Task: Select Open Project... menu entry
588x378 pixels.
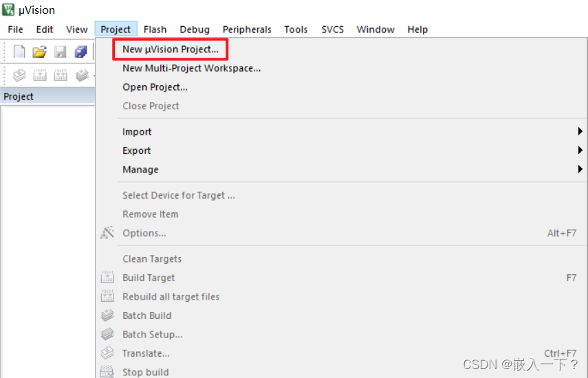Action: point(342,87)
